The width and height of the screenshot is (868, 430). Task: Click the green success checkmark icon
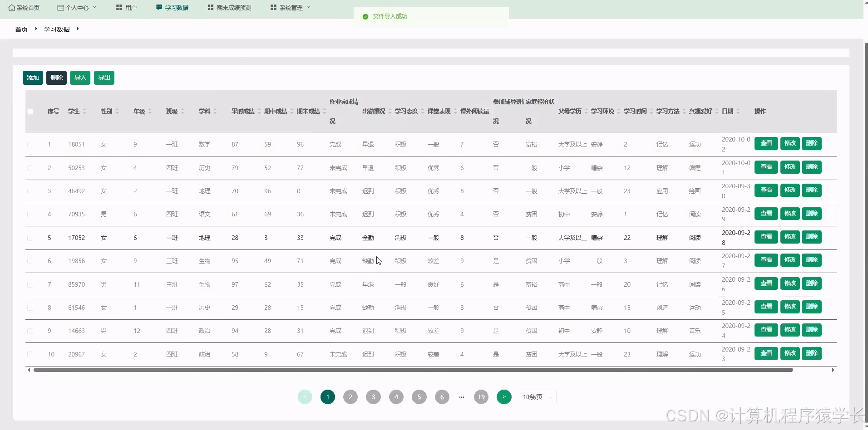[x=365, y=16]
